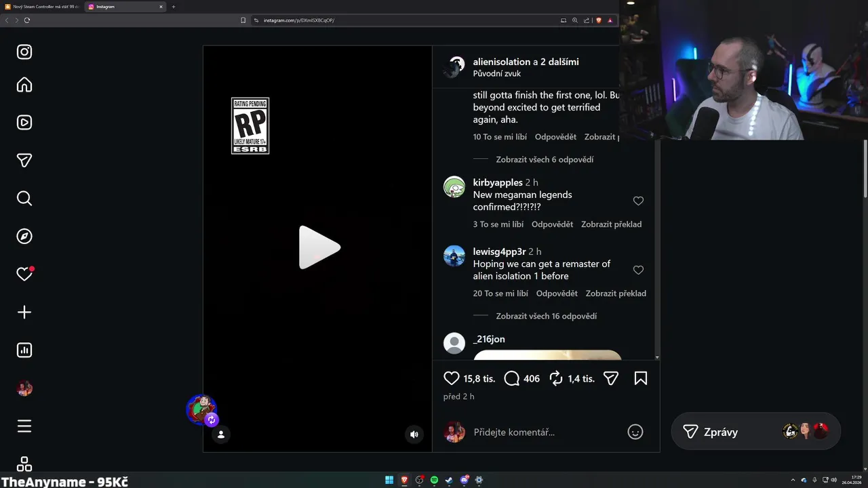Reply to lewisg4pp3r via Odpovědět
This screenshot has width=868, height=488.
[557, 293]
